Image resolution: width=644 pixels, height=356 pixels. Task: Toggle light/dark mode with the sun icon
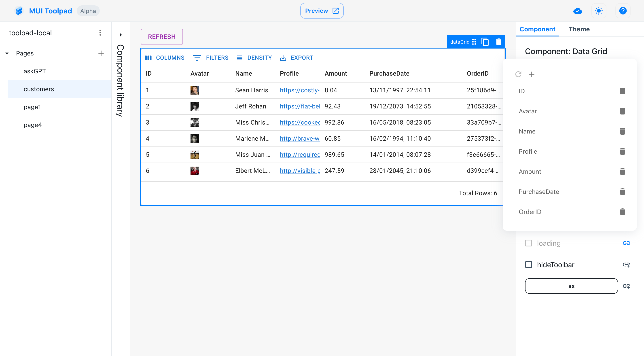599,11
